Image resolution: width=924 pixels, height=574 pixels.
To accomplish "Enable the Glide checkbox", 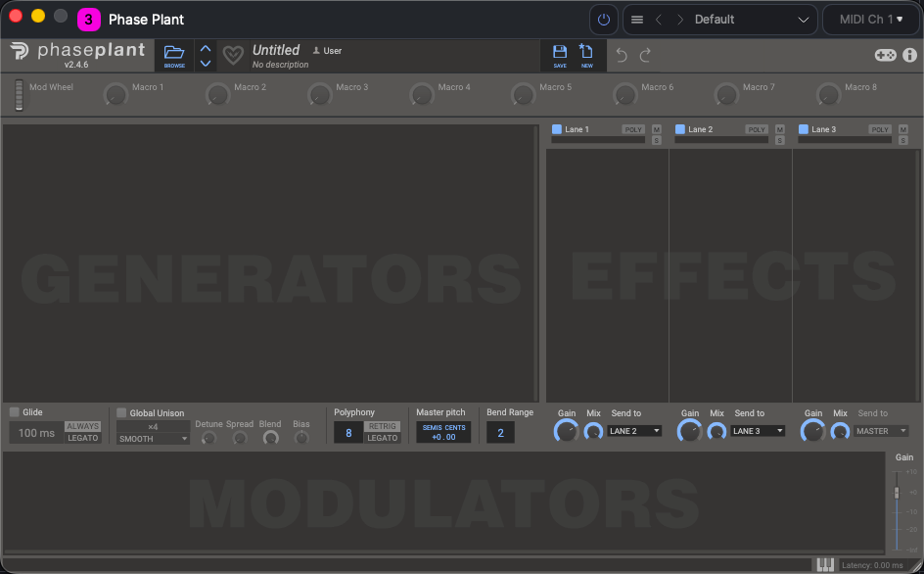I will 14,411.
